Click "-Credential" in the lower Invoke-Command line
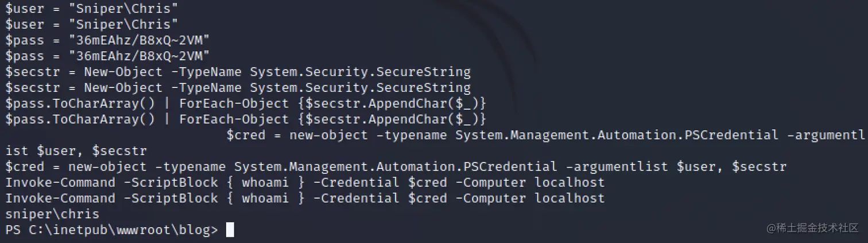This screenshot has width=868, height=243. (356, 198)
